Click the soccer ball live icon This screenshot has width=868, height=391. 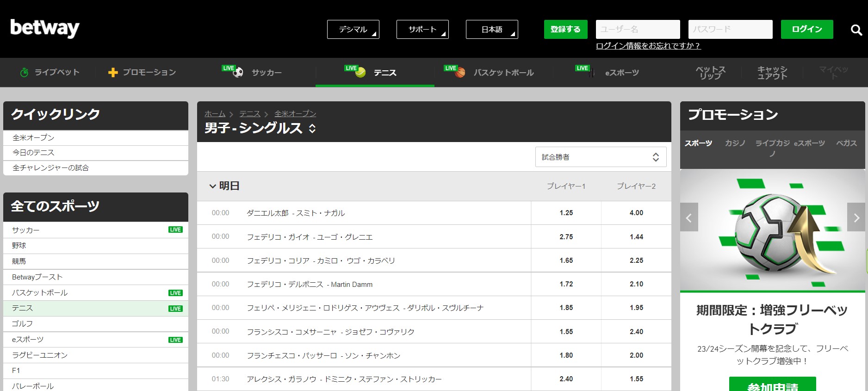coord(238,72)
